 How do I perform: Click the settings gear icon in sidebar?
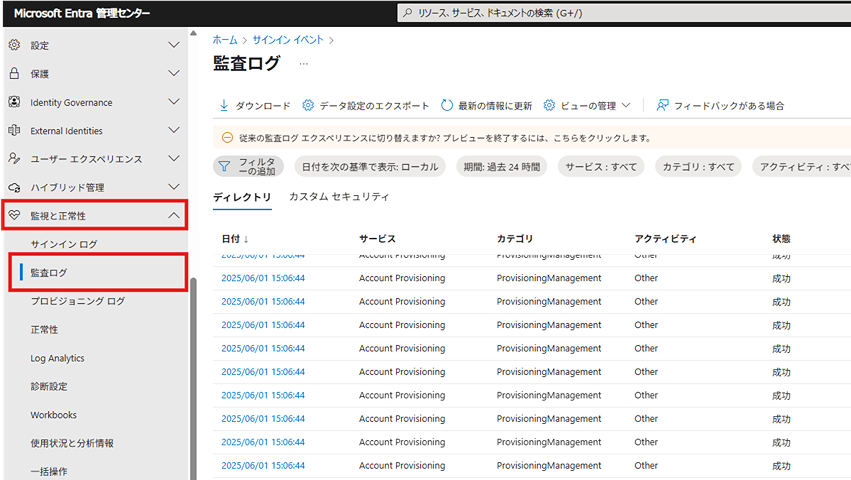tap(15, 45)
